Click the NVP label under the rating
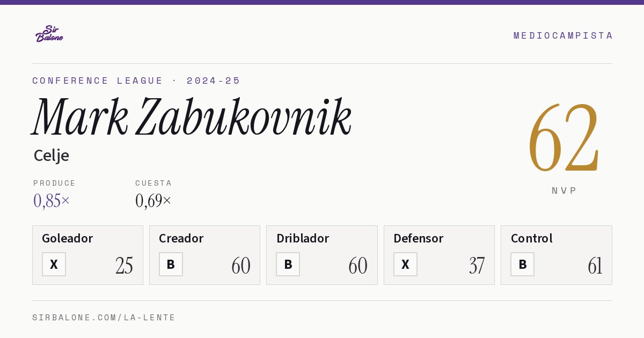 (x=564, y=190)
